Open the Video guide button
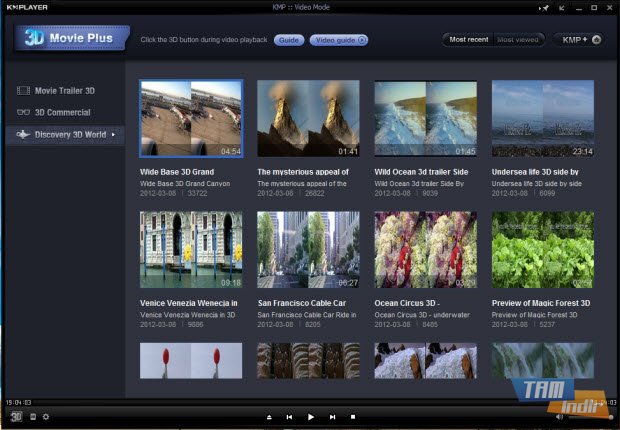Screen dimensions: 620x430 click(339, 40)
